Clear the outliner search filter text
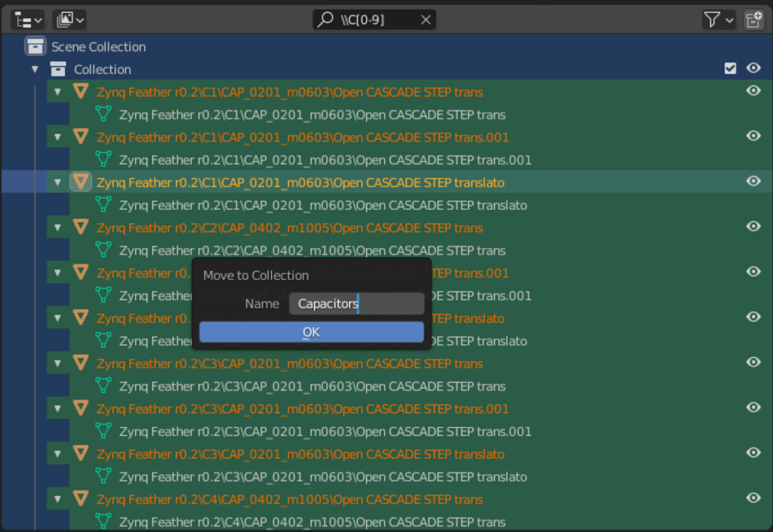Screen dimensions: 773x532 426,20
